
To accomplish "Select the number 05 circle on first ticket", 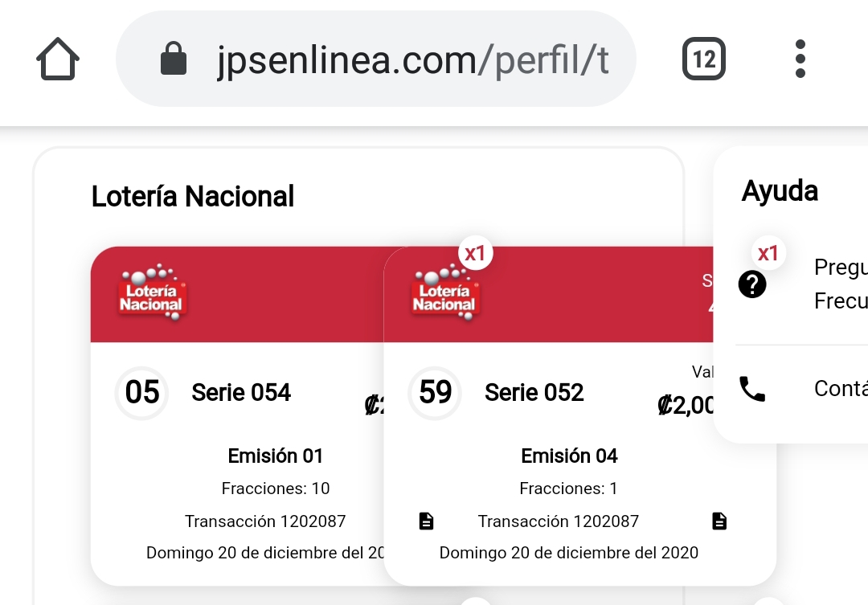I will click(142, 393).
